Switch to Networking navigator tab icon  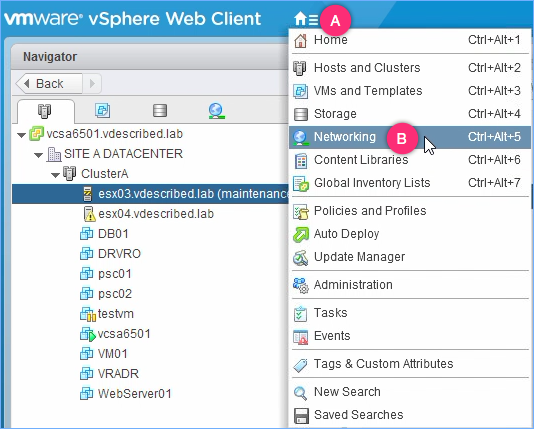(217, 111)
